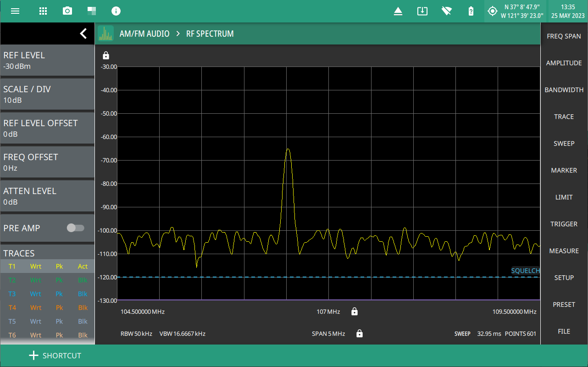Image resolution: width=588 pixels, height=367 pixels.
Task: Go back to AM/FM AUDIO breadcrumb
Action: coord(144,34)
